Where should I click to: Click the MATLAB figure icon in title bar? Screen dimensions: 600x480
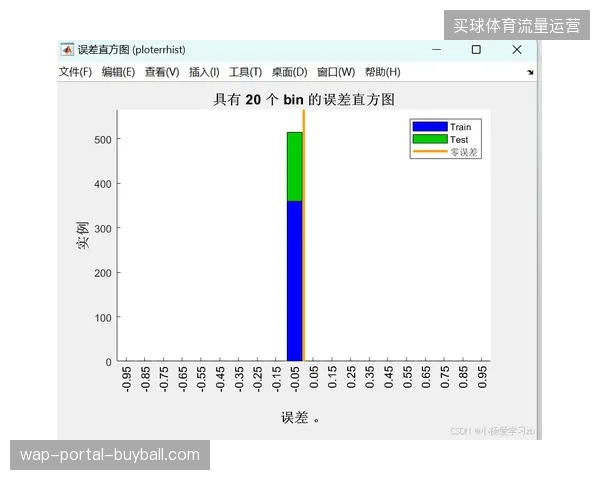(67, 49)
